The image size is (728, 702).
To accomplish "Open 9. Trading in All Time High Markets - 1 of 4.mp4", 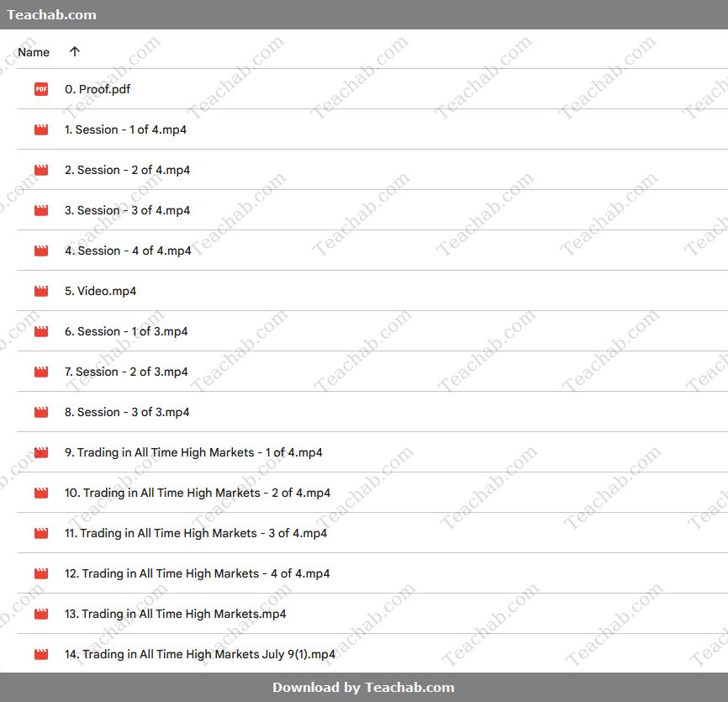I will pos(193,452).
